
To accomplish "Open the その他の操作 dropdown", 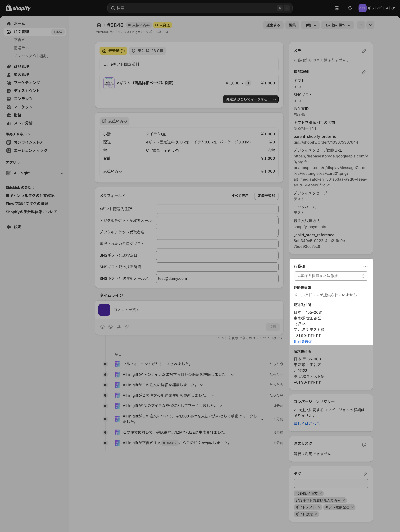I will coord(337,25).
